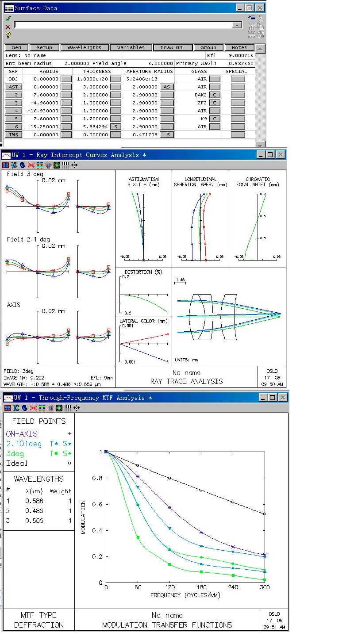This screenshot has height=644, width=354.
Task: Click the AS aperture stop button on AST row
Action: click(167, 87)
